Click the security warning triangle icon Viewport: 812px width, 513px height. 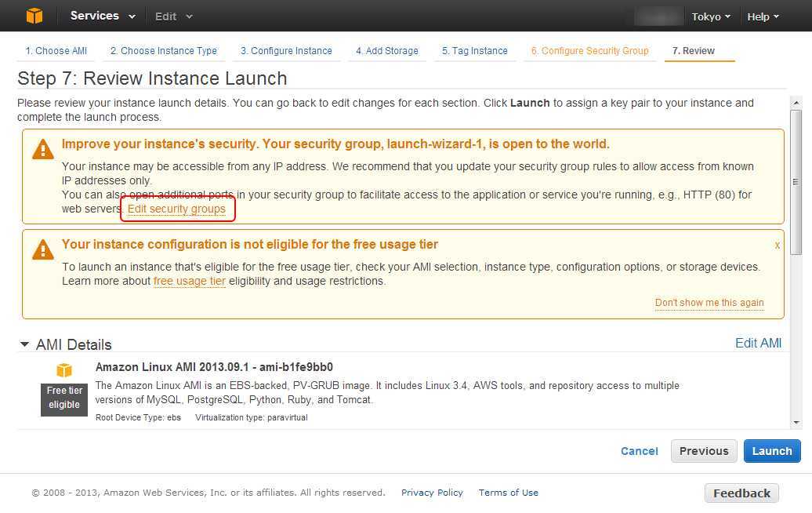[42, 149]
